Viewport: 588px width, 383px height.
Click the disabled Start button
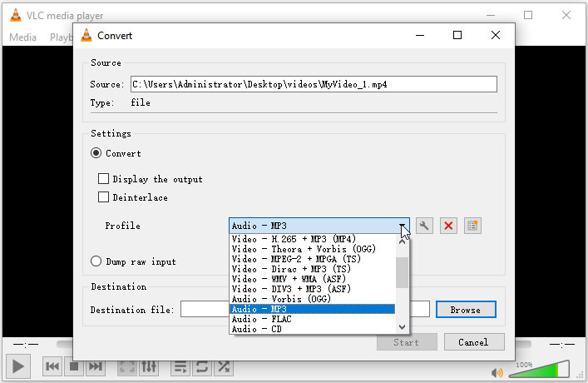407,342
